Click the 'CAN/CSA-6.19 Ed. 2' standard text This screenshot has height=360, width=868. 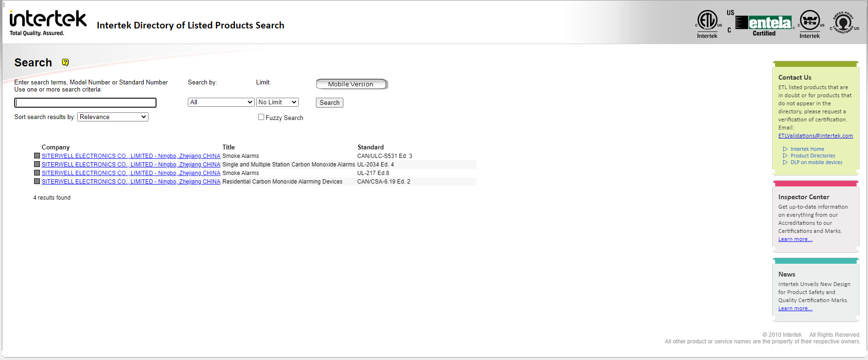click(x=384, y=182)
